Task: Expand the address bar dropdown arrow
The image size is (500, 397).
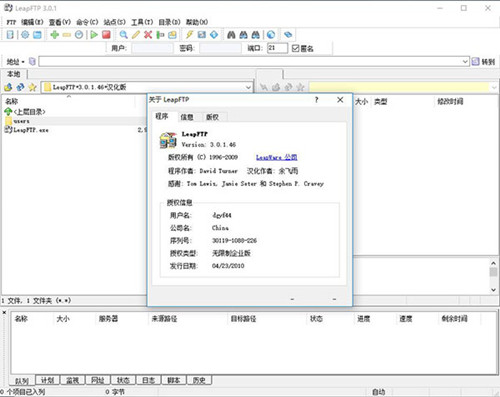Action: click(465, 62)
